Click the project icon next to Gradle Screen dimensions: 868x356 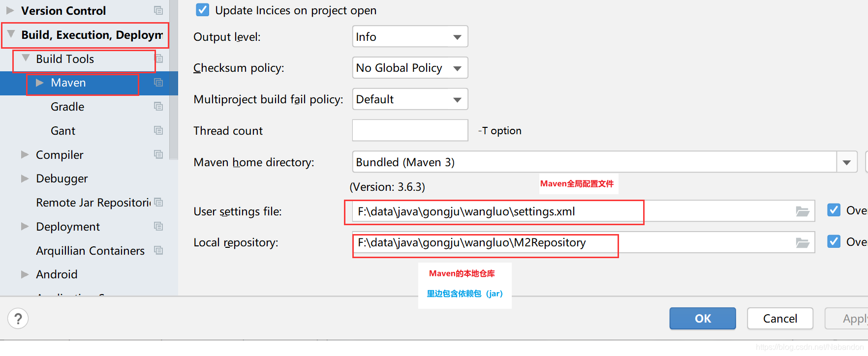pyautogui.click(x=158, y=106)
